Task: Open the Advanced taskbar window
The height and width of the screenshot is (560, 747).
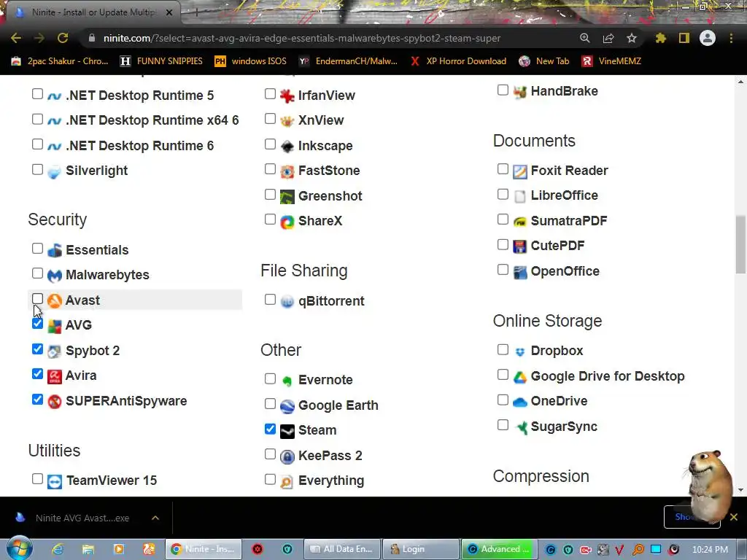Action: [499, 549]
